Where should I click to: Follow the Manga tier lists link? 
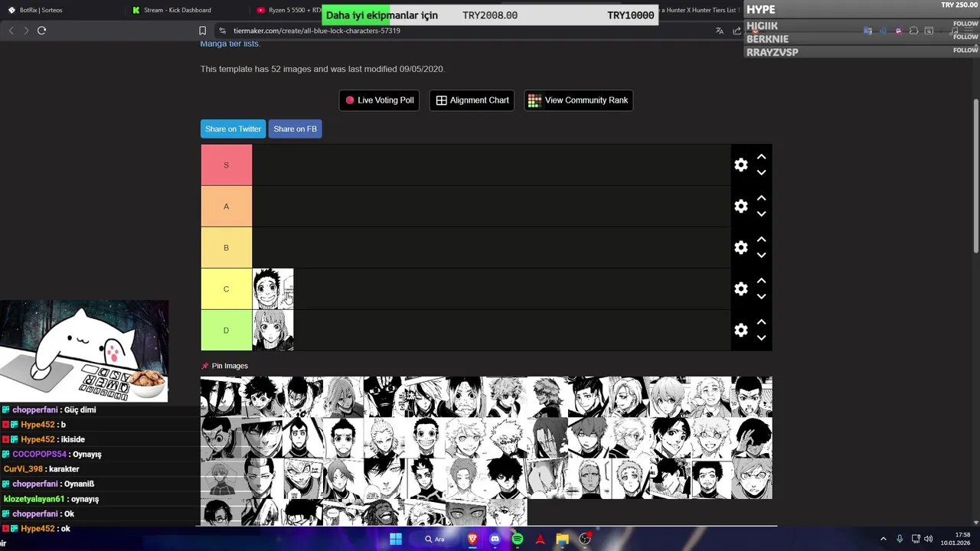coord(230,44)
